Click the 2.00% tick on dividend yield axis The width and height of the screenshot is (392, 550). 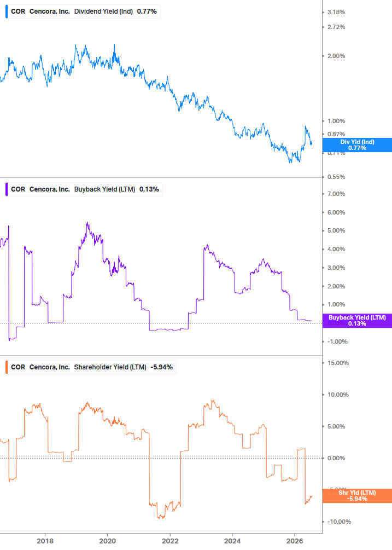point(336,56)
